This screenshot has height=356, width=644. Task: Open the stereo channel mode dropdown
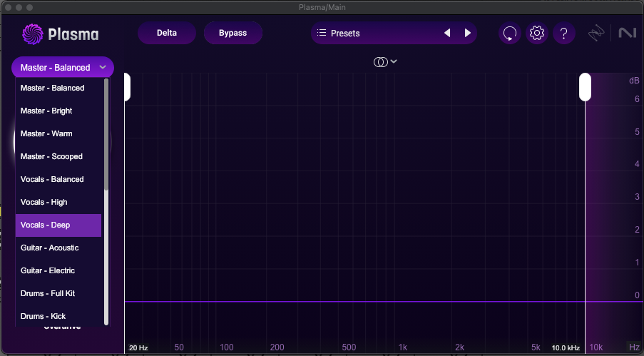pyautogui.click(x=385, y=61)
